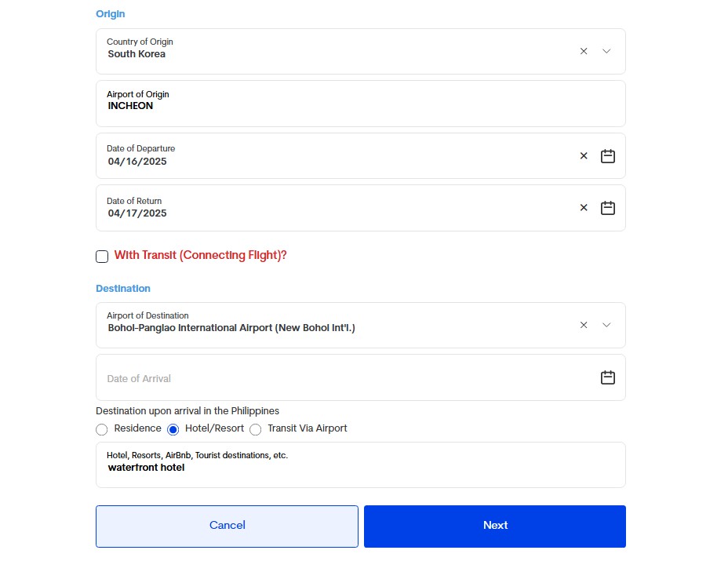Open the Date of Departure calendar picker
The width and height of the screenshot is (728, 572).
(608, 156)
